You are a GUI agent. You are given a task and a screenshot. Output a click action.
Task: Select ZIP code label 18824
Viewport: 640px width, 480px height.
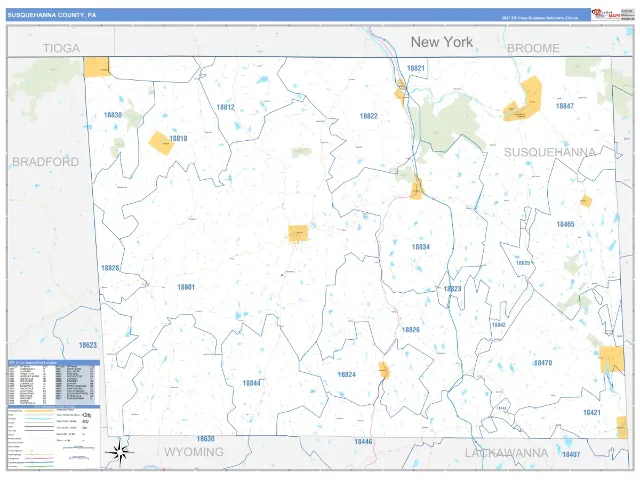click(347, 374)
